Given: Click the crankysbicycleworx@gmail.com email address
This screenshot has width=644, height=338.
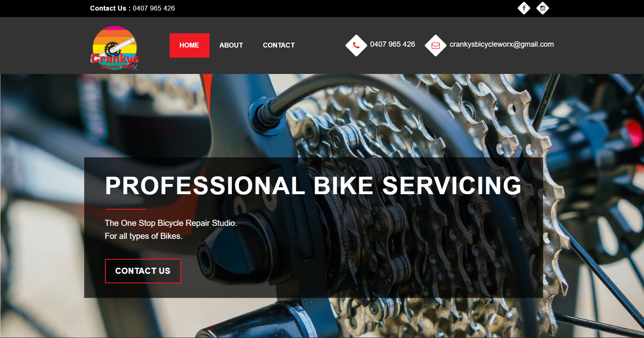Looking at the screenshot, I should pos(502,44).
